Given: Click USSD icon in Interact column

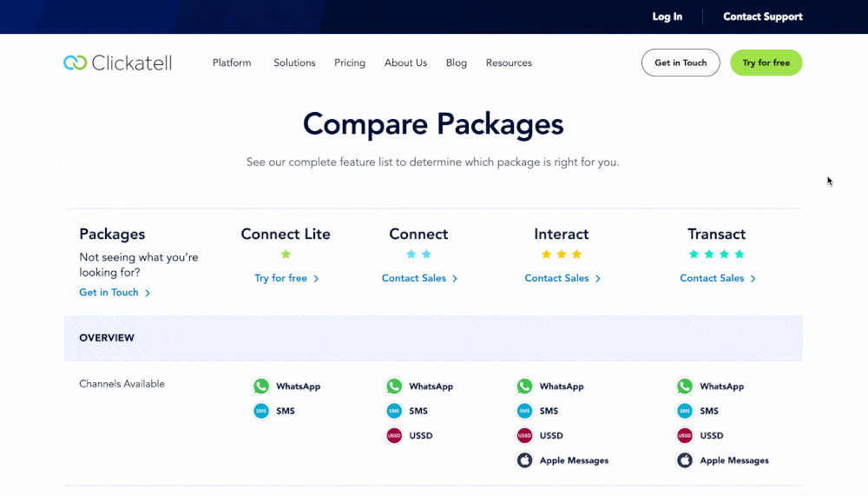Looking at the screenshot, I should click(x=525, y=435).
